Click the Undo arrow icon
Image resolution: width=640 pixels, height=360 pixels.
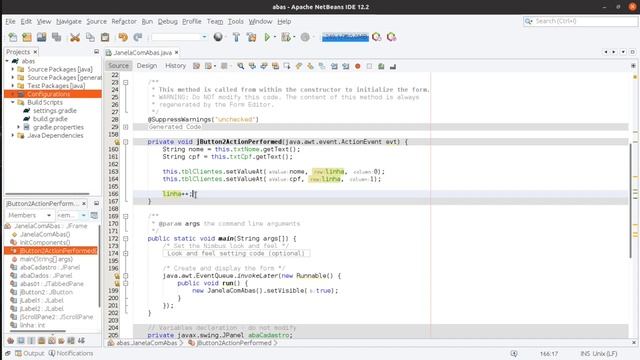(x=123, y=37)
